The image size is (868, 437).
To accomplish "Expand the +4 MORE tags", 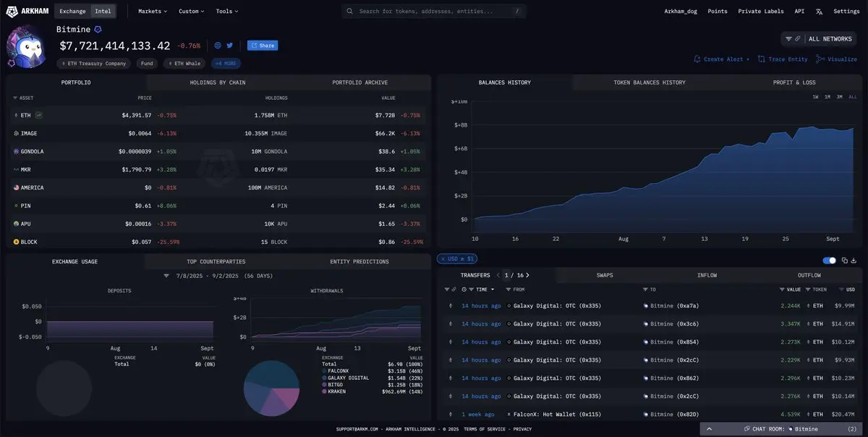I will click(226, 64).
